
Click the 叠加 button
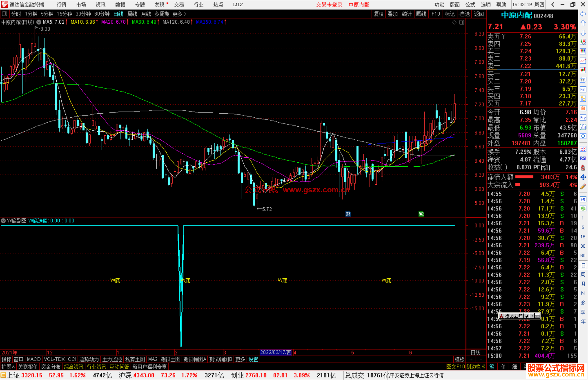tap(393, 14)
